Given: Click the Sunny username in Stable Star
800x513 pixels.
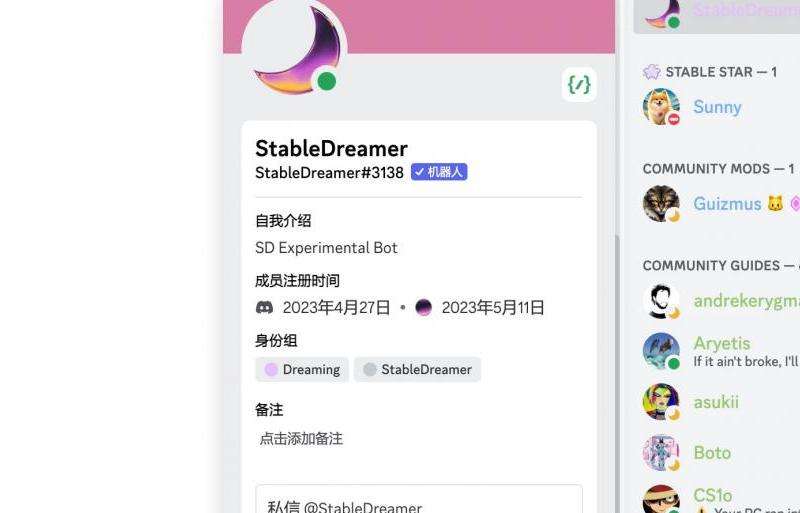Looking at the screenshot, I should pyautogui.click(x=717, y=107).
